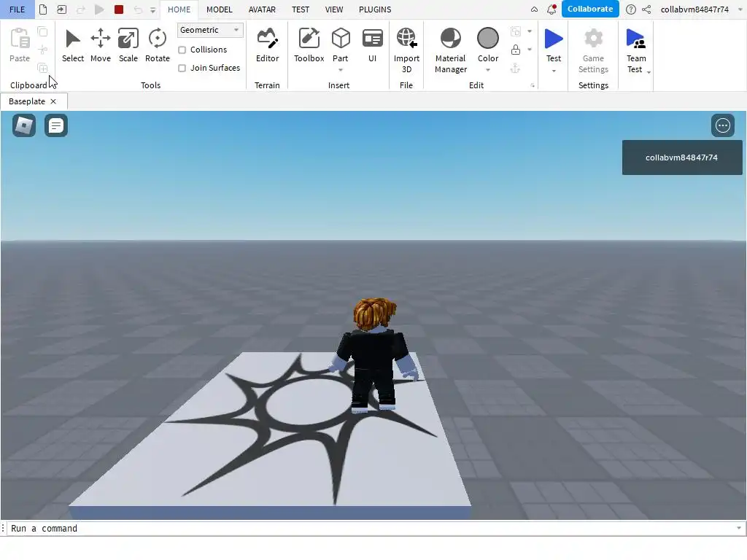This screenshot has width=747, height=560.
Task: Expand the dropdown arrow beside the lock icon
Action: click(530, 50)
